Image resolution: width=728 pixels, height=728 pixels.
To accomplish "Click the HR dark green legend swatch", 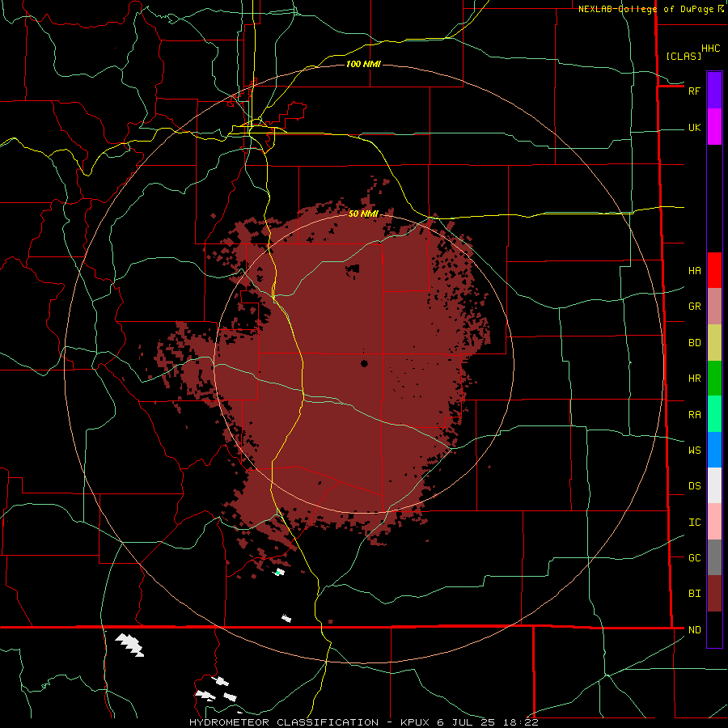I will pyautogui.click(x=714, y=379).
